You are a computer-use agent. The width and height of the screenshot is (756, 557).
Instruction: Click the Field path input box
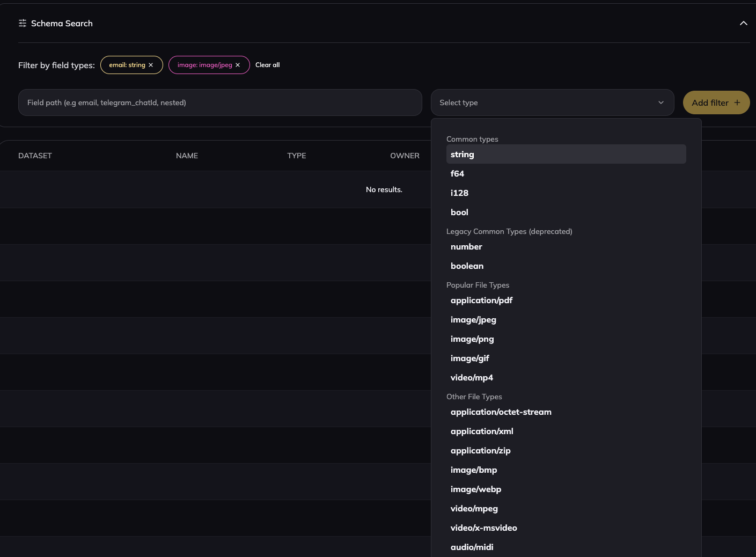pos(220,102)
